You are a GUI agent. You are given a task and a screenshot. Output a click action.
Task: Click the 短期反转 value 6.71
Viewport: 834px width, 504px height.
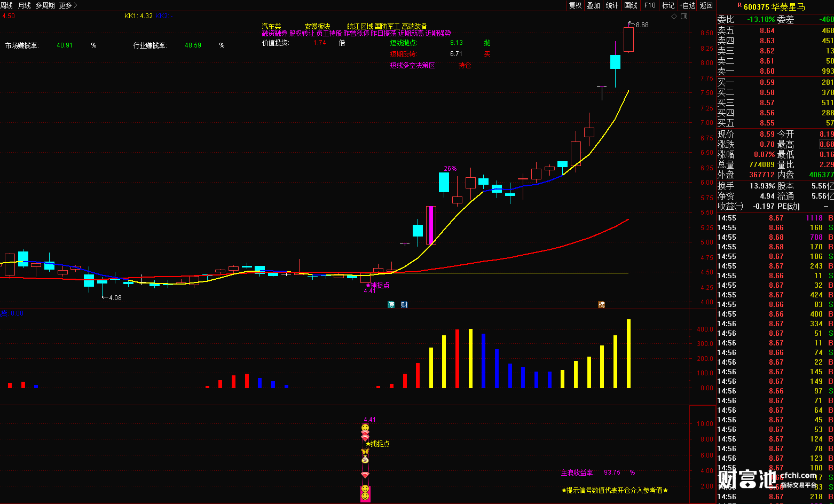point(457,54)
